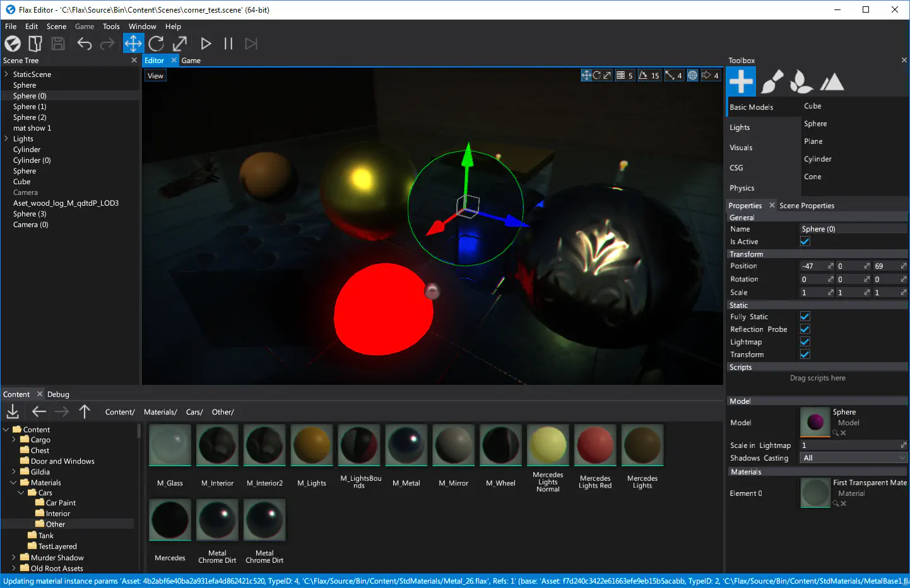Screen dimensions: 910x588
Task: Click the Undo arrow in toolbar
Action: [85, 44]
